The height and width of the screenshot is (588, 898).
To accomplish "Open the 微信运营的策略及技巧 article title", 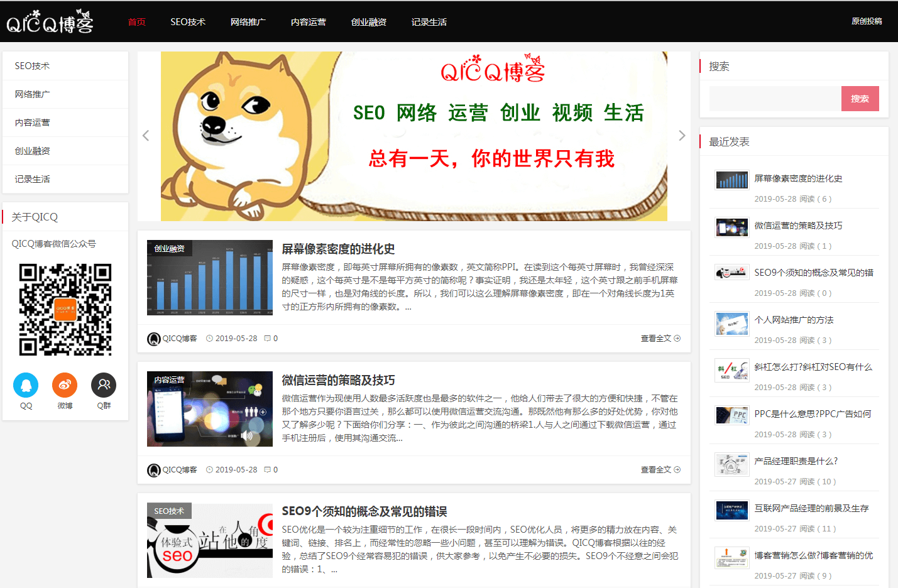I will [x=338, y=380].
